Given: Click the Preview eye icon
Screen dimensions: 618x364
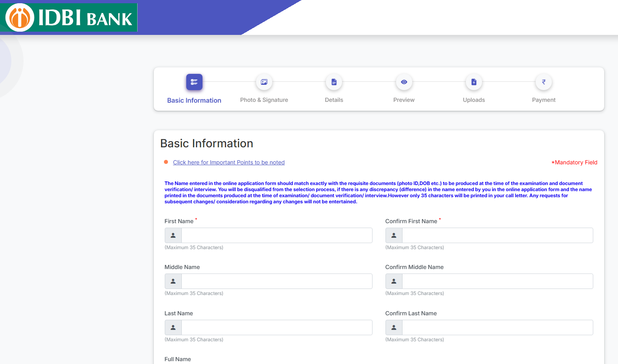Looking at the screenshot, I should tap(404, 82).
